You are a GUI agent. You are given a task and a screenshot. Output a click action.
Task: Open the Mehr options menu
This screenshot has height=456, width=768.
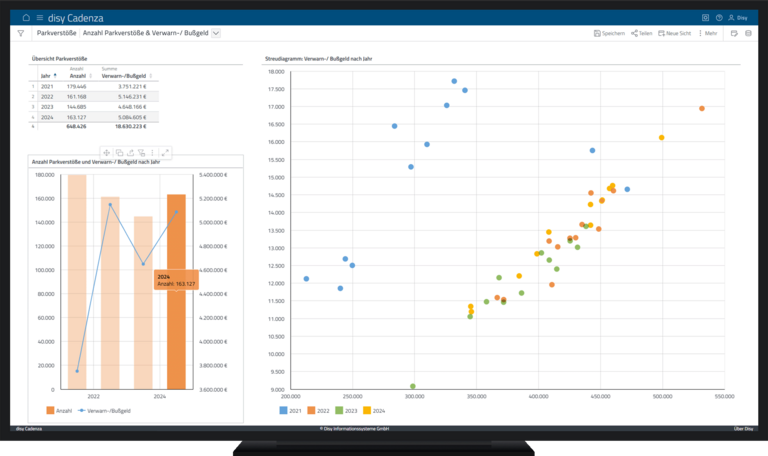click(x=708, y=33)
